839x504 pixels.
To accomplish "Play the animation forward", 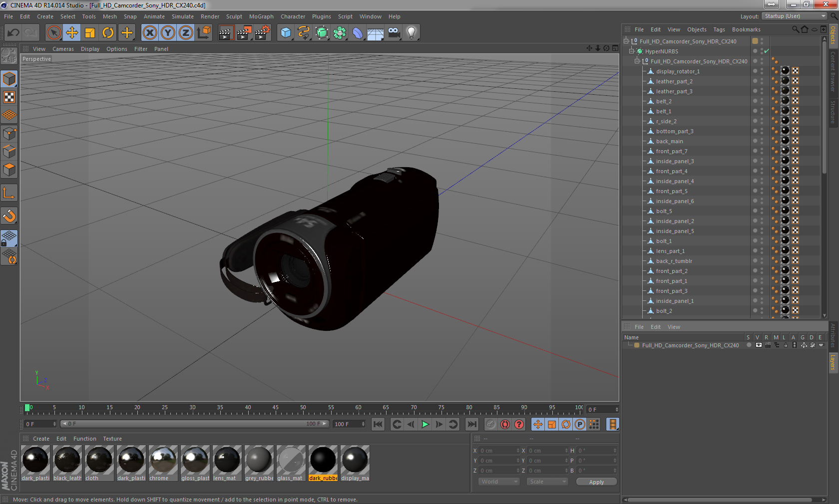I will click(x=425, y=424).
